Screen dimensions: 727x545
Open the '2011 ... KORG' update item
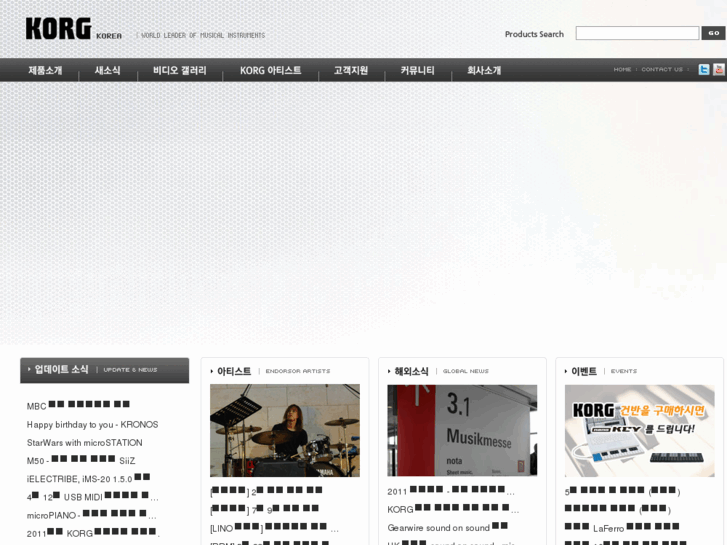93,533
